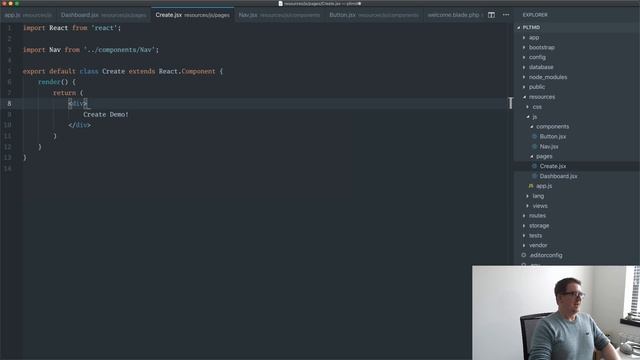Select the database folder label
The height and width of the screenshot is (360, 640).
(x=541, y=67)
